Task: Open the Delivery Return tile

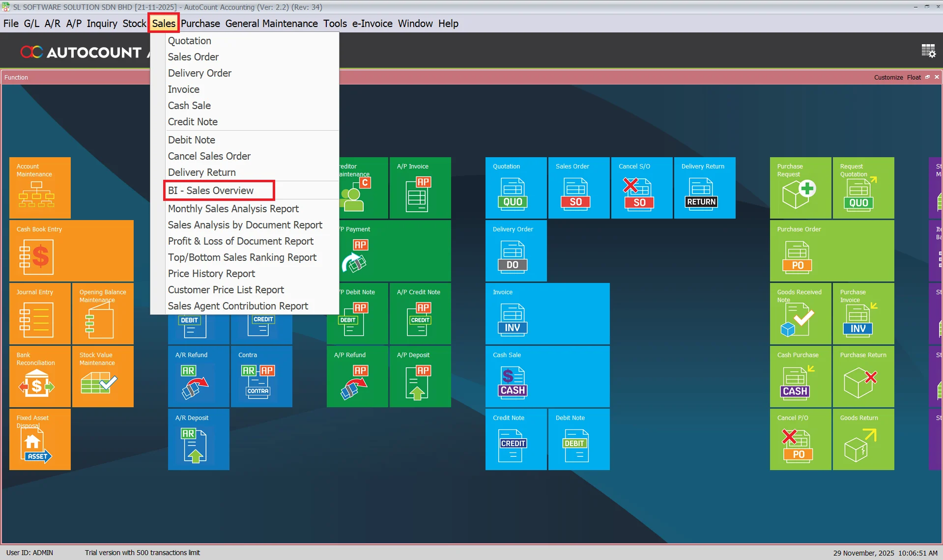Action: click(x=704, y=188)
